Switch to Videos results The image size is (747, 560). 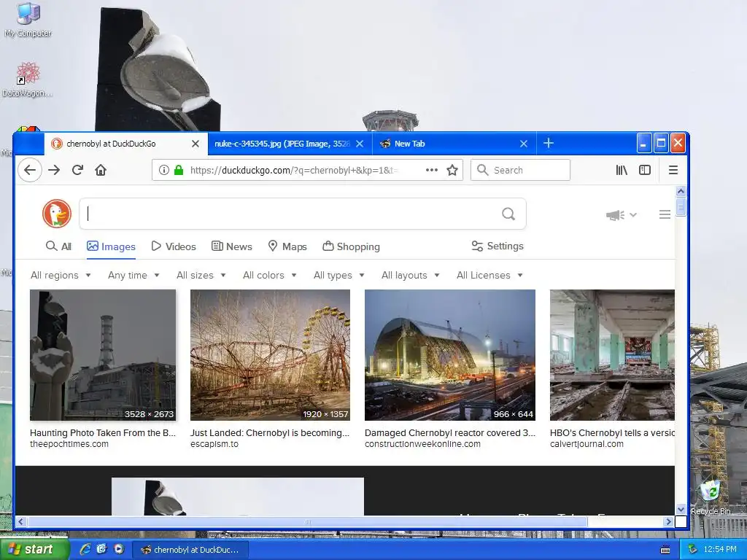(x=174, y=246)
